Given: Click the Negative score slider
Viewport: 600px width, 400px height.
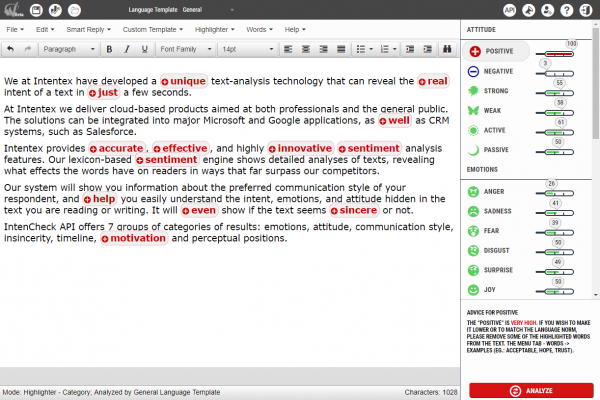Looking at the screenshot, I should pos(555,73).
